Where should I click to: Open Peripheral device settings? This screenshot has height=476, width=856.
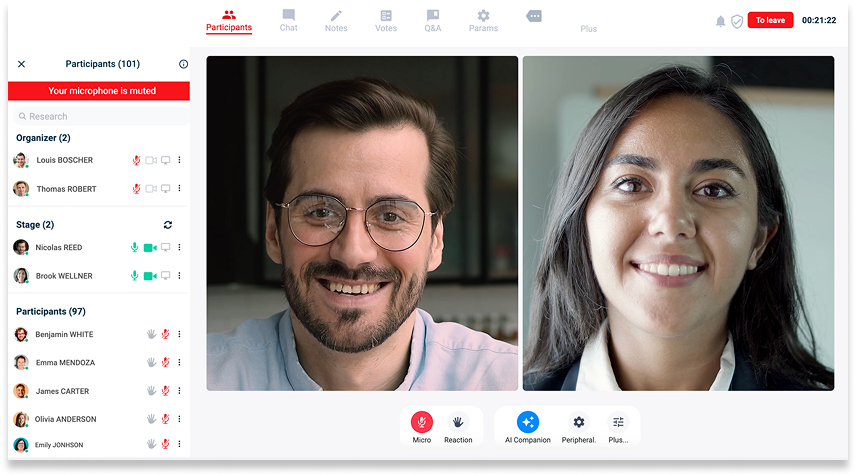578,423
